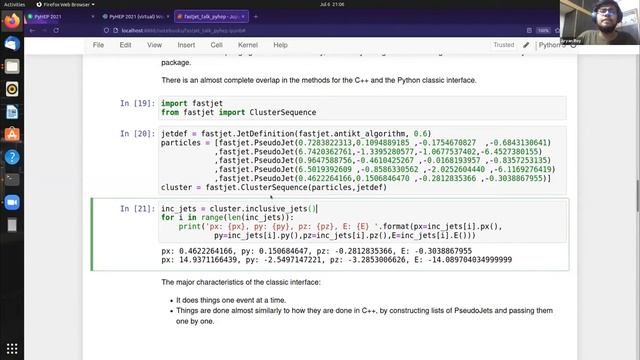Viewport: 640px width, 360px height.
Task: Open the Jupyter Edit menu
Action: tap(125, 45)
